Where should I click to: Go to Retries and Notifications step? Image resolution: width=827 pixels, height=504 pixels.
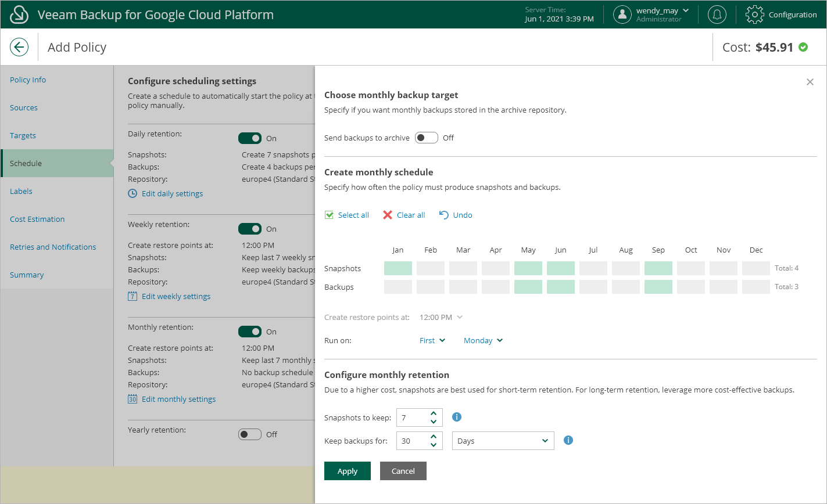(53, 247)
